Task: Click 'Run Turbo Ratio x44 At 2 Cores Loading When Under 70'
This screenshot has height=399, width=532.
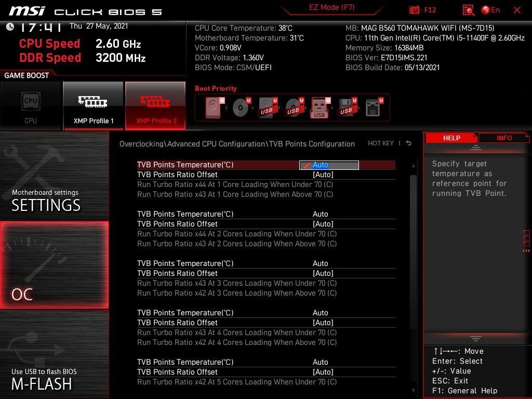Action: point(237,234)
